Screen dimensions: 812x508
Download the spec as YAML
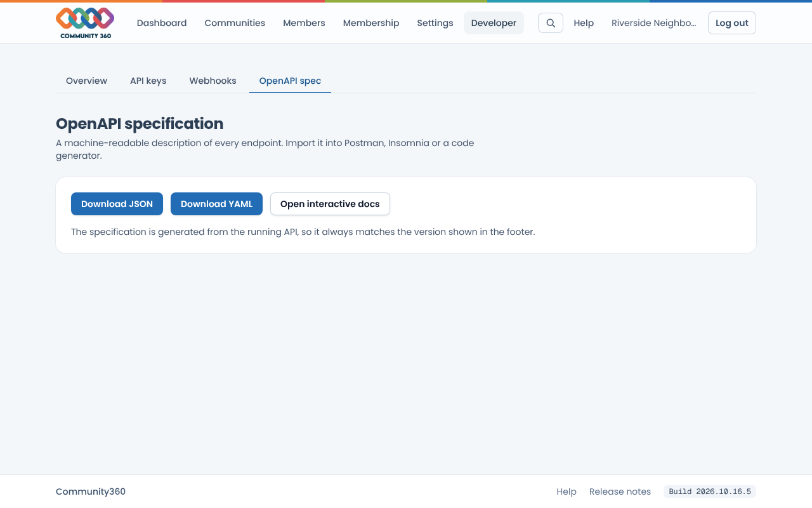pyautogui.click(x=216, y=204)
